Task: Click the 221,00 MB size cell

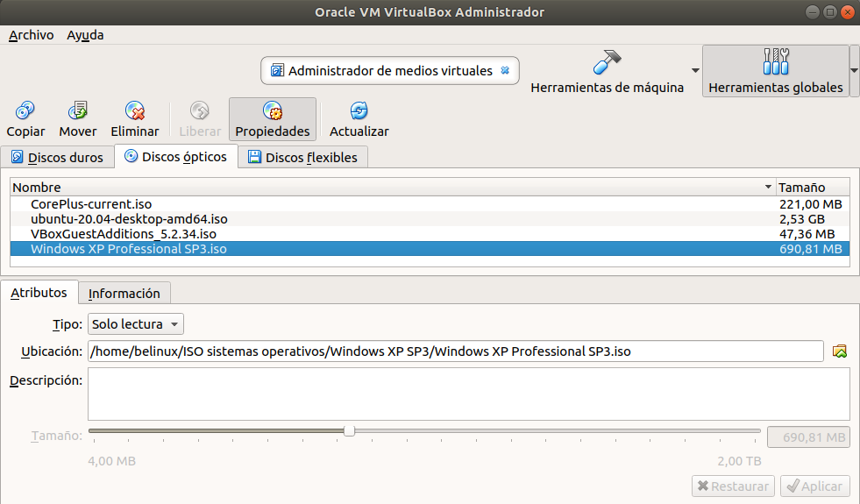Action: pyautogui.click(x=811, y=204)
